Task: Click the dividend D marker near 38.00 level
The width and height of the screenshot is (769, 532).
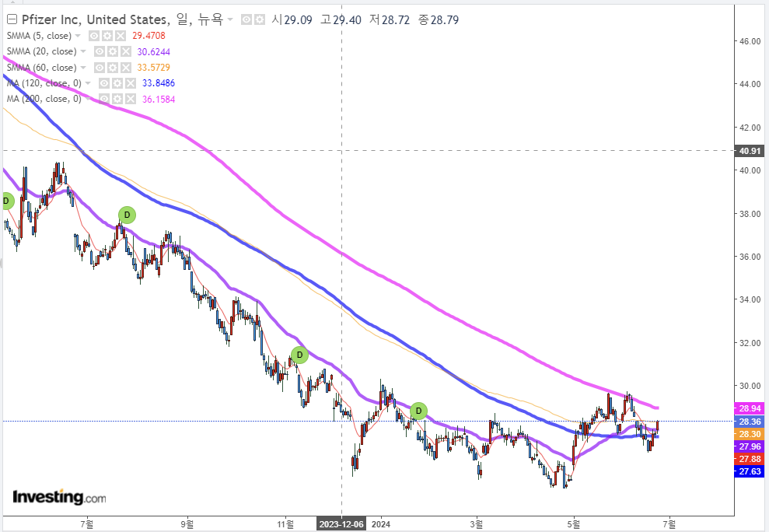Action: pyautogui.click(x=127, y=215)
